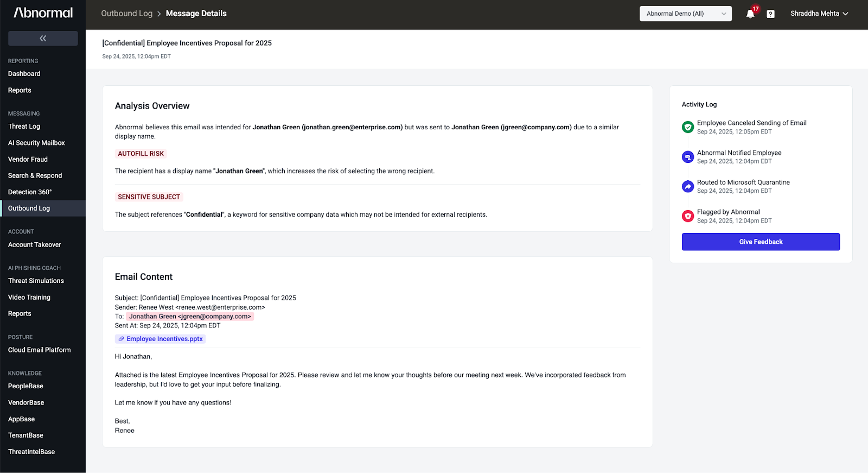Open Threat Simulations
Image resolution: width=868 pixels, height=473 pixels.
pyautogui.click(x=36, y=281)
